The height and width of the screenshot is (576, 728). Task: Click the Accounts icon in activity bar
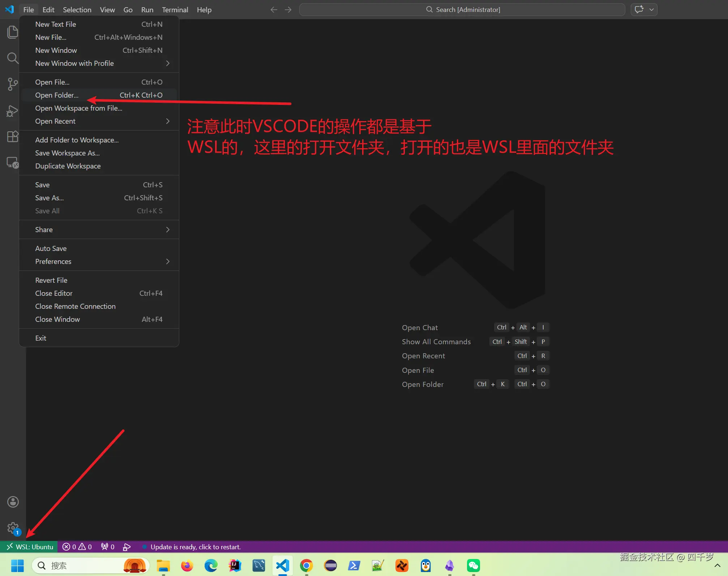point(13,502)
